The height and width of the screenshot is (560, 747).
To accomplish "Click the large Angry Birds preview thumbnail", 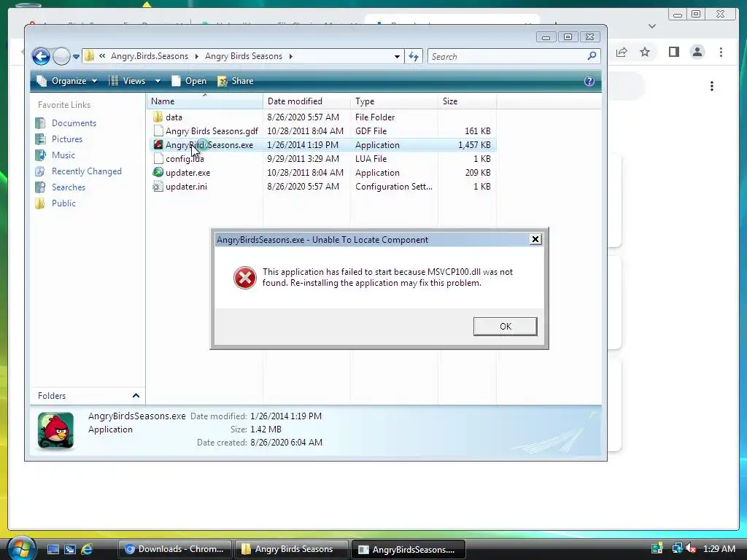I will click(55, 430).
